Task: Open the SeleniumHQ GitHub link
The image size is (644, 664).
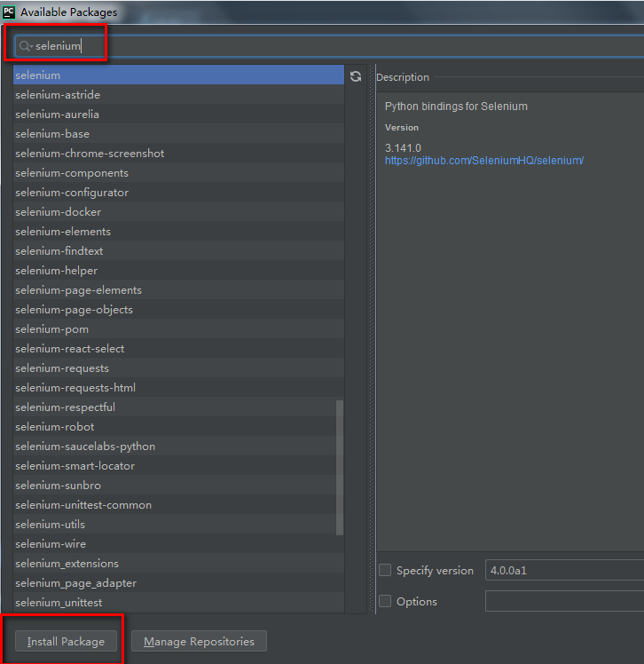Action: [484, 161]
